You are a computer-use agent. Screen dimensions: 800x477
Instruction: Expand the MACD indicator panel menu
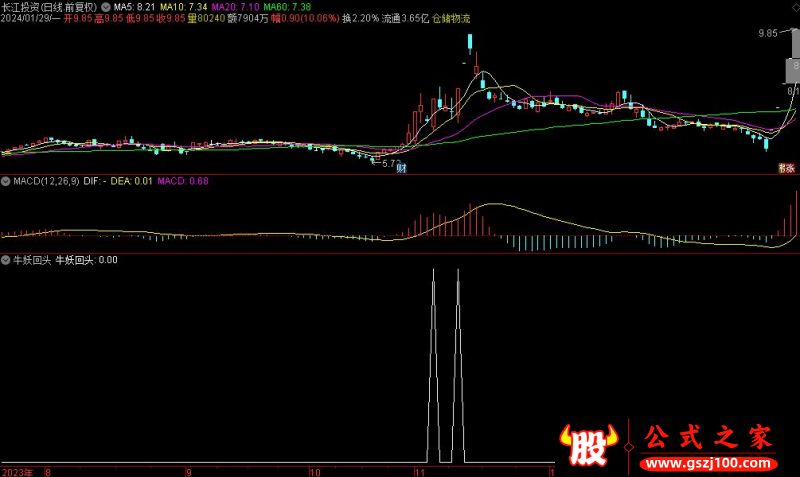coord(5,181)
